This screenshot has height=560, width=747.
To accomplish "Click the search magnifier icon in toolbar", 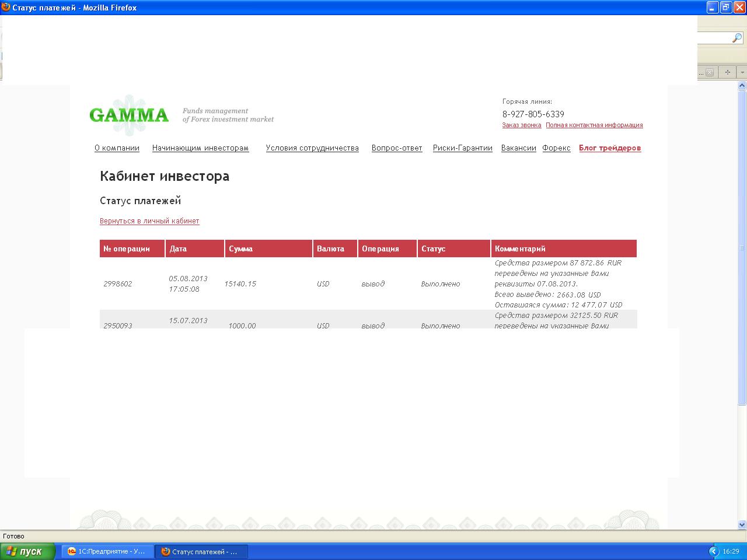I will 736,38.
